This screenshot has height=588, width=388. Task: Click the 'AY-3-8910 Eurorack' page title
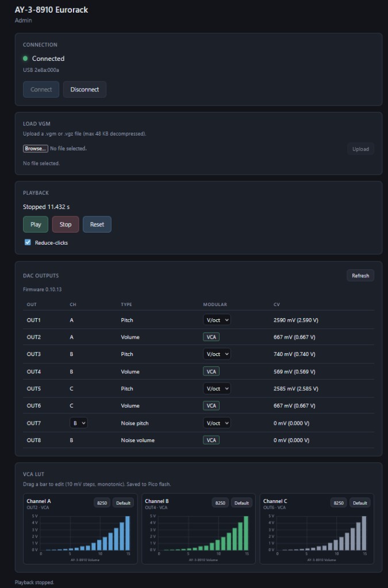click(x=51, y=10)
